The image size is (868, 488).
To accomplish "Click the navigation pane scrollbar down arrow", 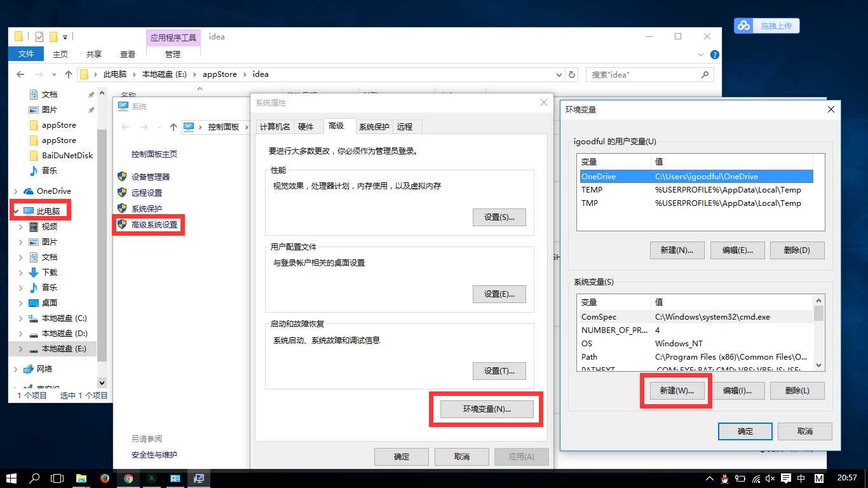I will [102, 383].
